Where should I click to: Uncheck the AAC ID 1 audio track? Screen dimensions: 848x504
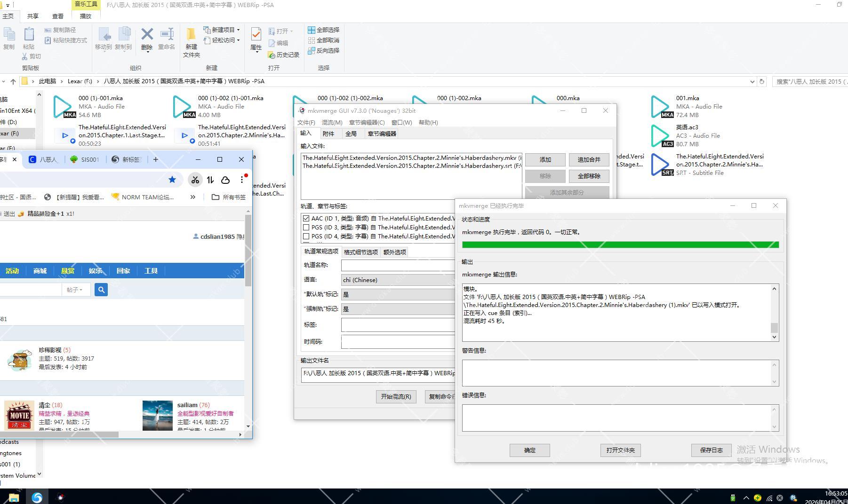tap(306, 219)
